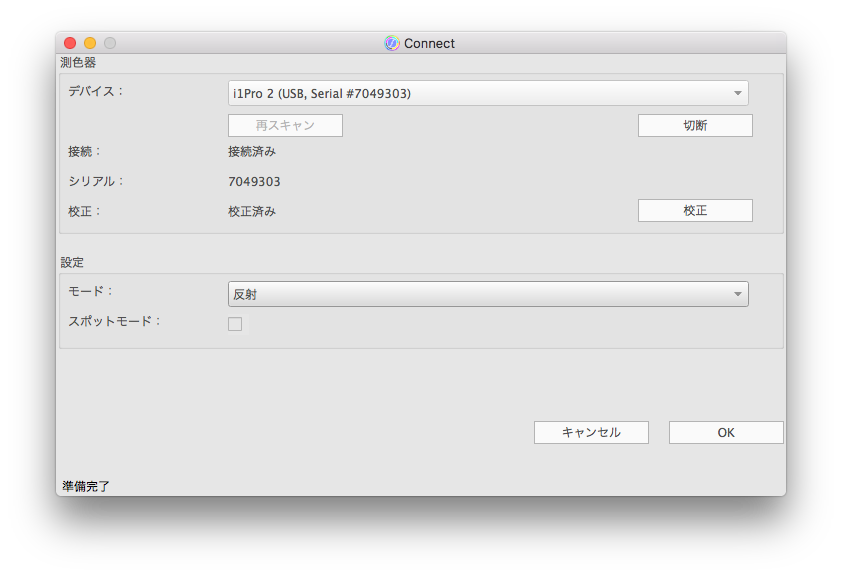Viewport: 842px width, 576px height.
Task: Confirm with the OK button
Action: 726,433
